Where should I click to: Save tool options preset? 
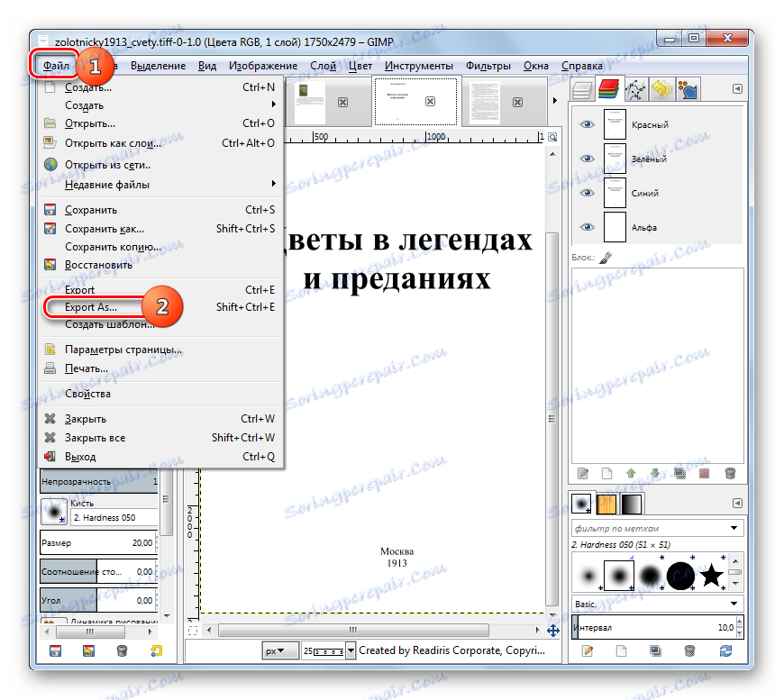coord(56,650)
